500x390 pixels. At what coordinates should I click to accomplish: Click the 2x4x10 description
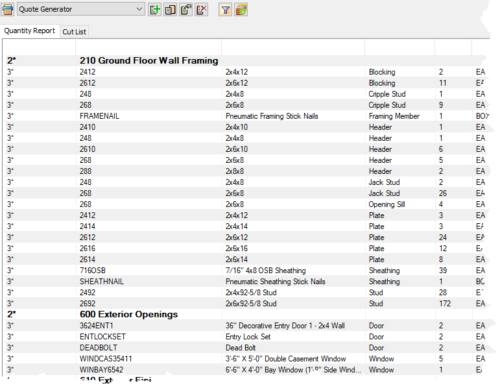pyautogui.click(x=236, y=127)
